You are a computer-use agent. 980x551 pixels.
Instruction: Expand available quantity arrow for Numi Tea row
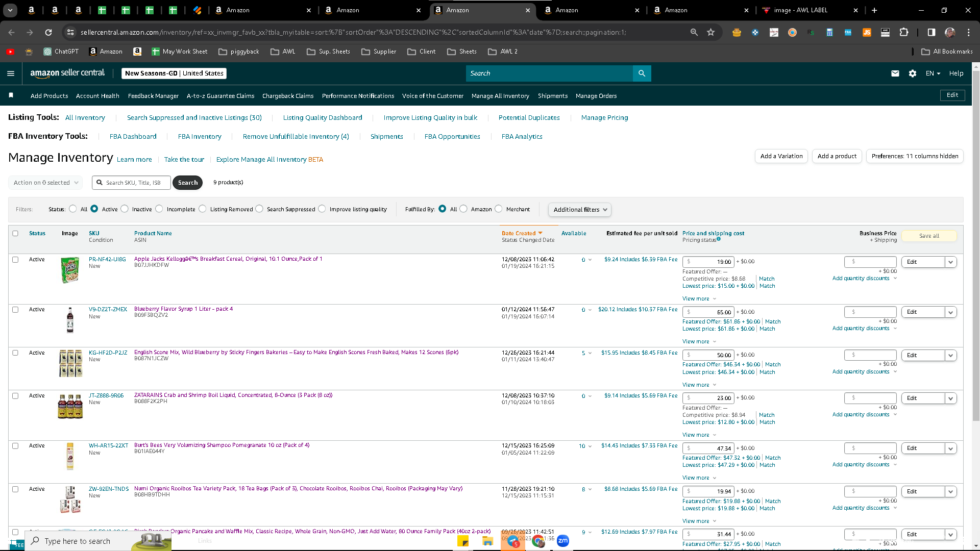point(590,489)
